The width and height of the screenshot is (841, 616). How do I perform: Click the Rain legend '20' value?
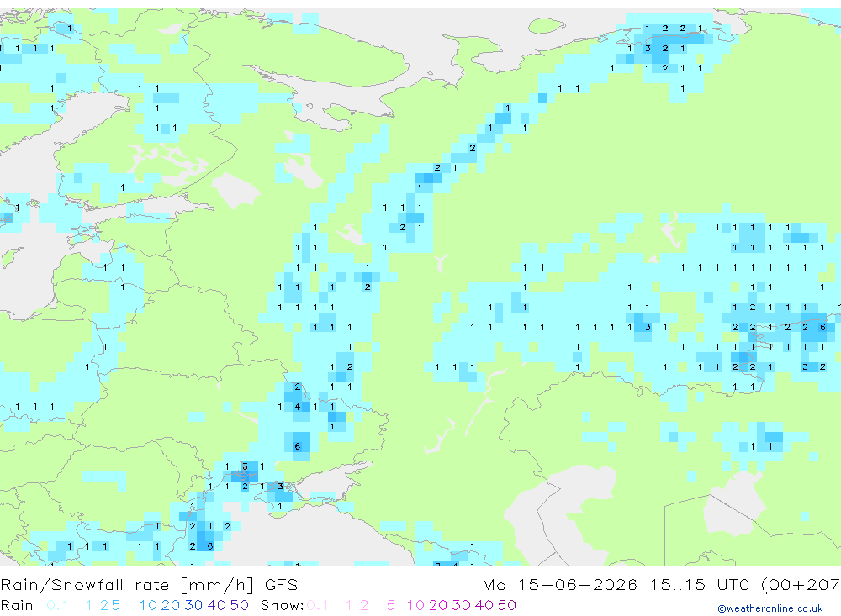[171, 605]
